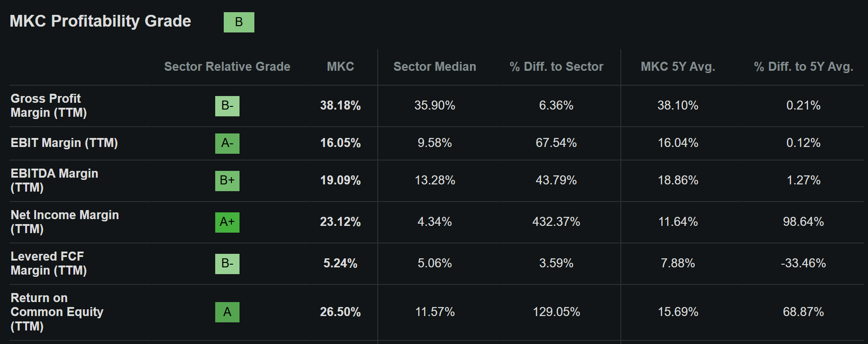The image size is (868, 344).
Task: Open the Gross Profit Margin (TTM) metric
Action: point(49,105)
